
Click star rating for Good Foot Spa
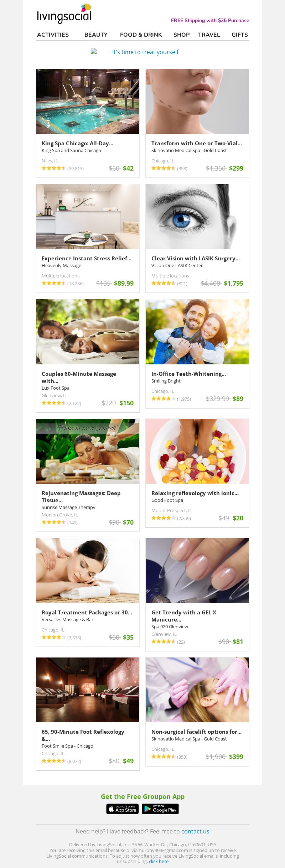[164, 518]
